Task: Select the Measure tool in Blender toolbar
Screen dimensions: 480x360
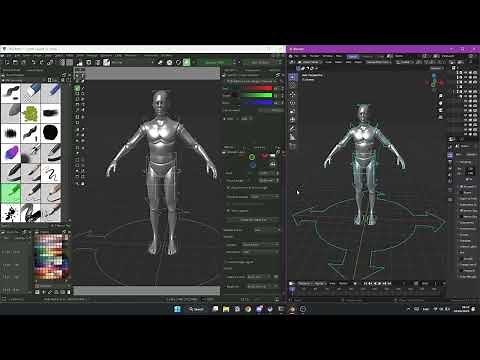Action: click(x=293, y=137)
